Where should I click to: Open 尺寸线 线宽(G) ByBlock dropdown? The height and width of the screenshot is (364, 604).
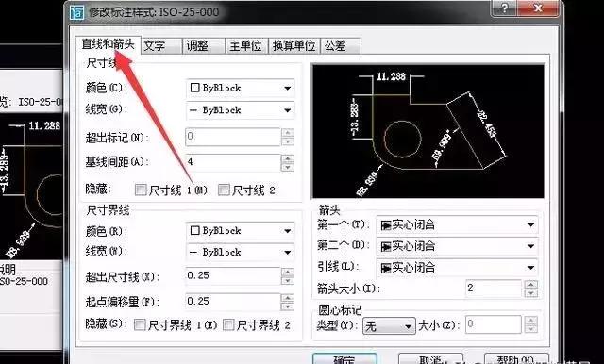pos(241,110)
